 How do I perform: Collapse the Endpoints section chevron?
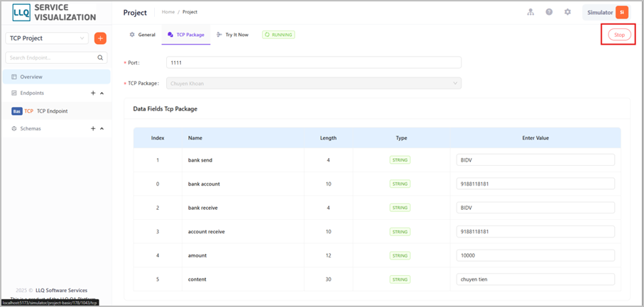tap(102, 93)
